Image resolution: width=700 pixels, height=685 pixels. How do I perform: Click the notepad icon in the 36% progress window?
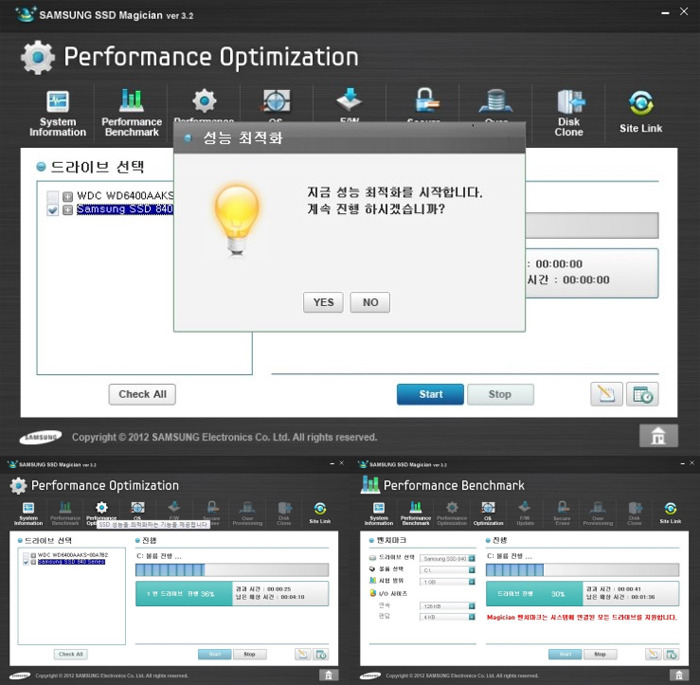303,654
